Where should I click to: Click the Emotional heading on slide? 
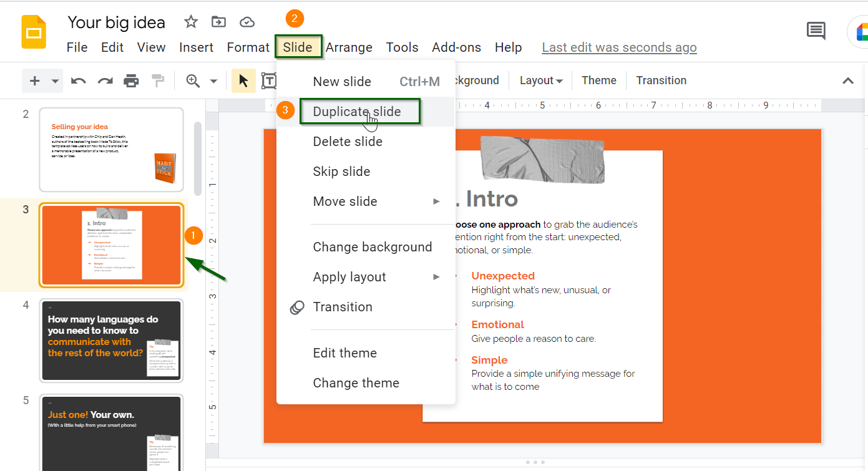(498, 324)
